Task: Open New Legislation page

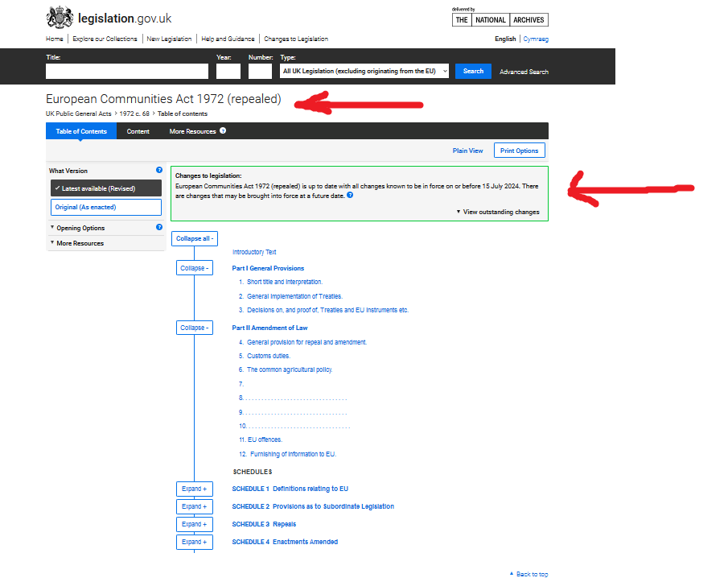Action: coord(169,39)
